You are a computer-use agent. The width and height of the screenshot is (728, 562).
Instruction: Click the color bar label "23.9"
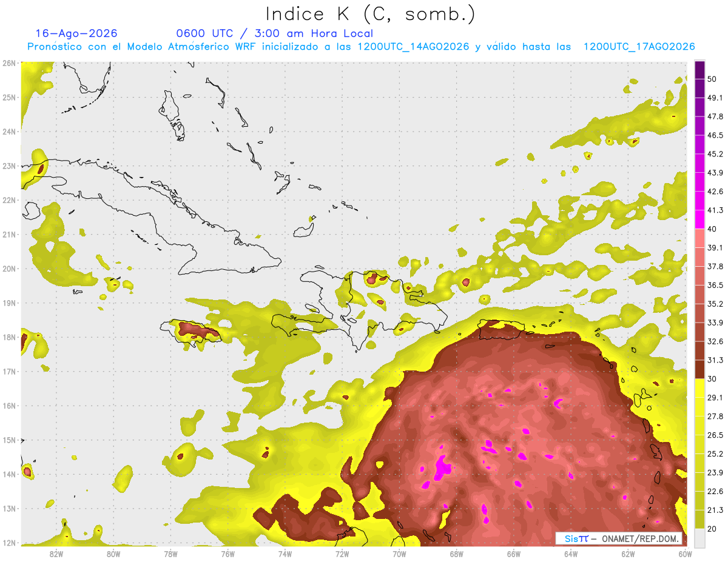pos(715,472)
